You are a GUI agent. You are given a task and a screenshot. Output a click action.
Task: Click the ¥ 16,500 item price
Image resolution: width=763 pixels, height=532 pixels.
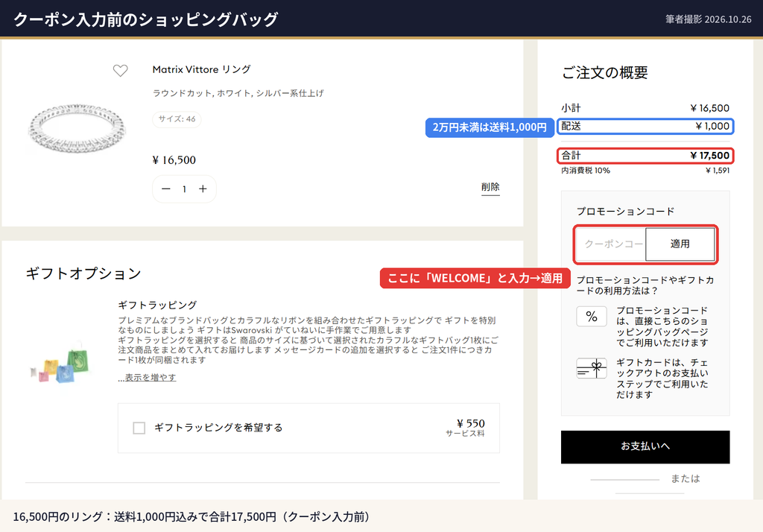(174, 160)
